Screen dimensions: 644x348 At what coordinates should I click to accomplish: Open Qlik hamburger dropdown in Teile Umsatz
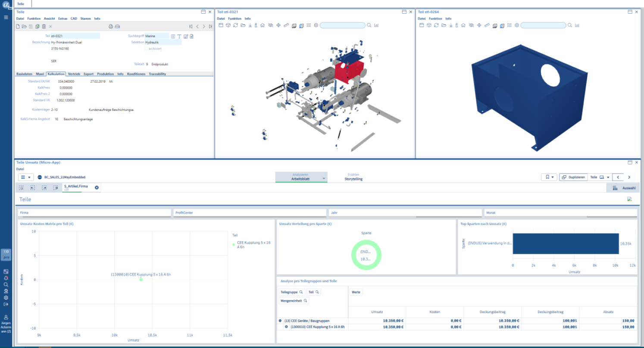[x=26, y=177]
